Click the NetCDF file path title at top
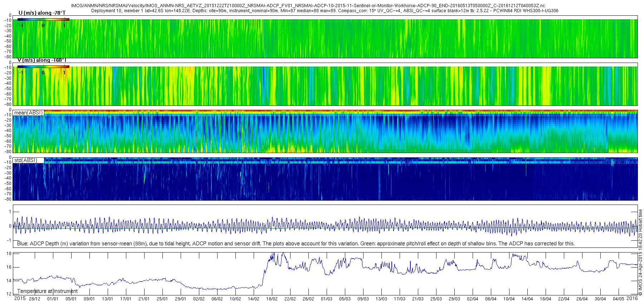The height and width of the screenshot is (304, 644). (x=308, y=6)
